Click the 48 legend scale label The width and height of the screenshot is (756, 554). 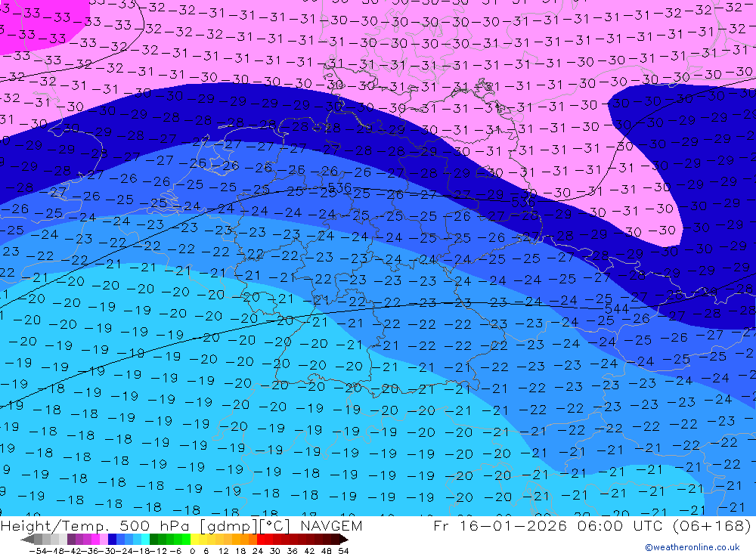(x=326, y=551)
